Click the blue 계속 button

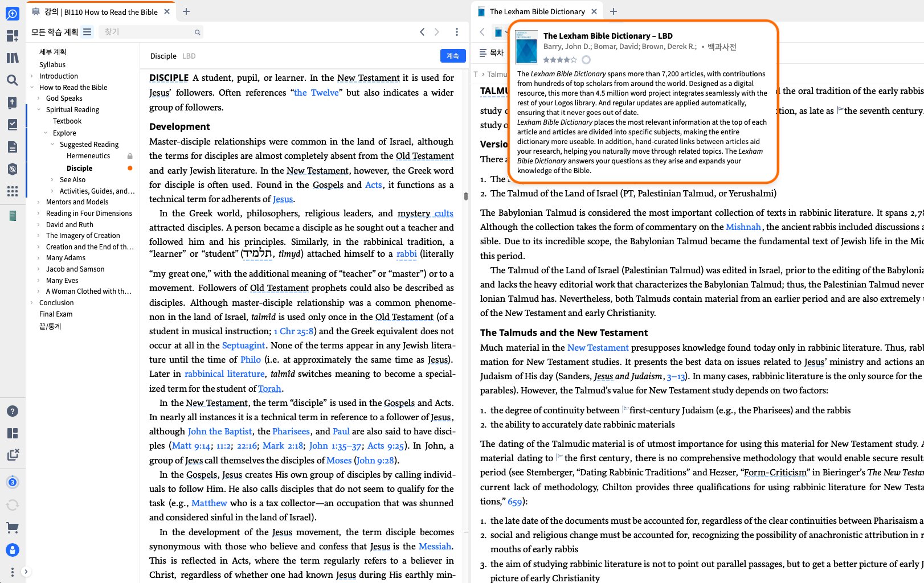tap(453, 56)
